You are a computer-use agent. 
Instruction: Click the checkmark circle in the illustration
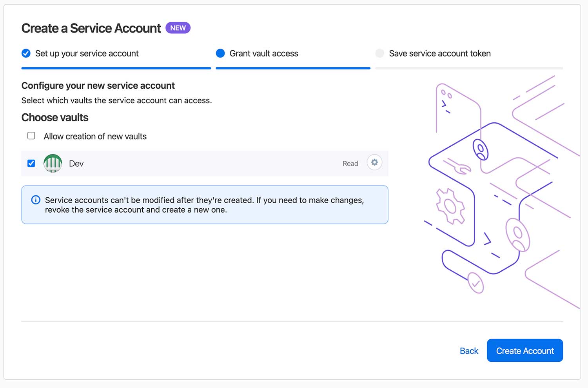[x=475, y=283]
